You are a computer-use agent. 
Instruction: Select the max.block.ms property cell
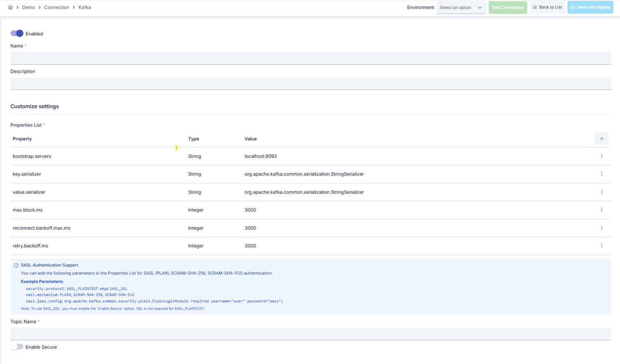point(28,210)
